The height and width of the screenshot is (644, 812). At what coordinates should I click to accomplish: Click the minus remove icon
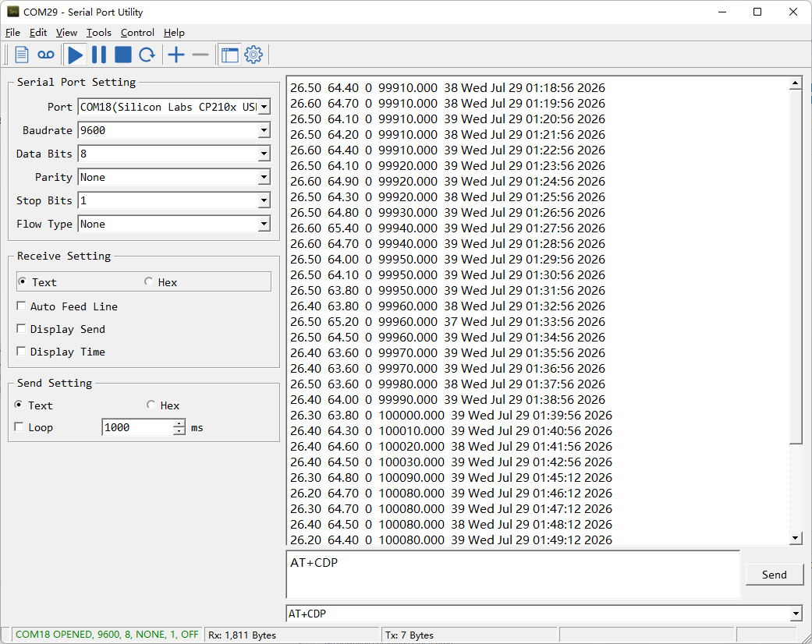[x=200, y=55]
